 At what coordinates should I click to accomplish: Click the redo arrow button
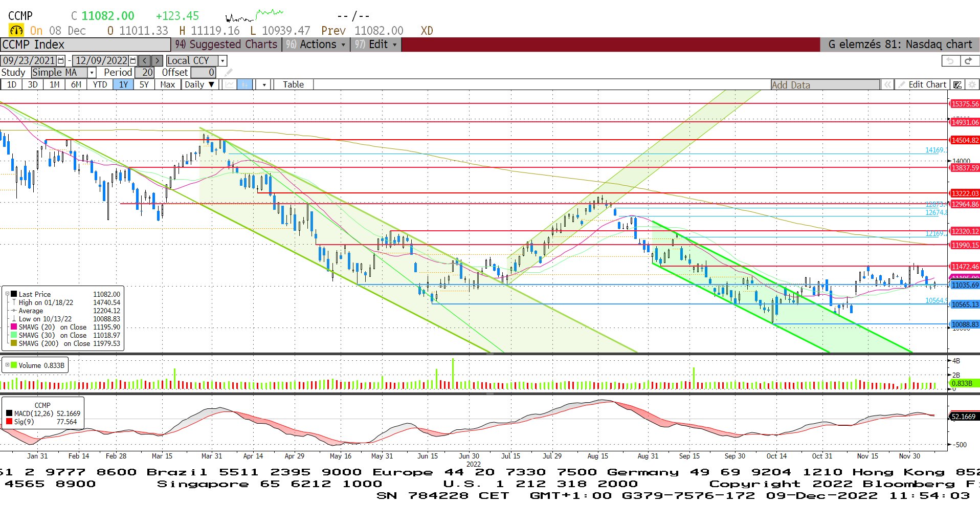[x=969, y=61]
